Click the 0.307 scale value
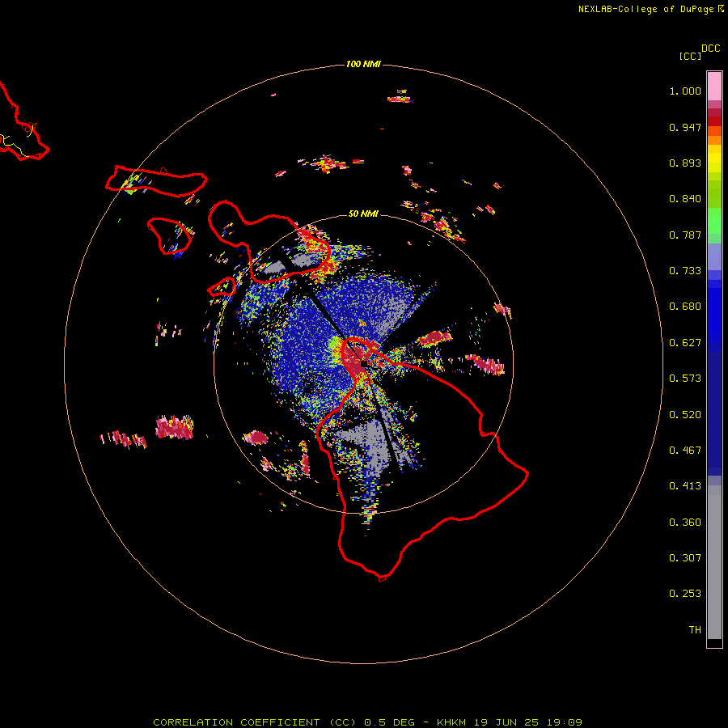Viewport: 728px width, 728px height. pyautogui.click(x=685, y=558)
